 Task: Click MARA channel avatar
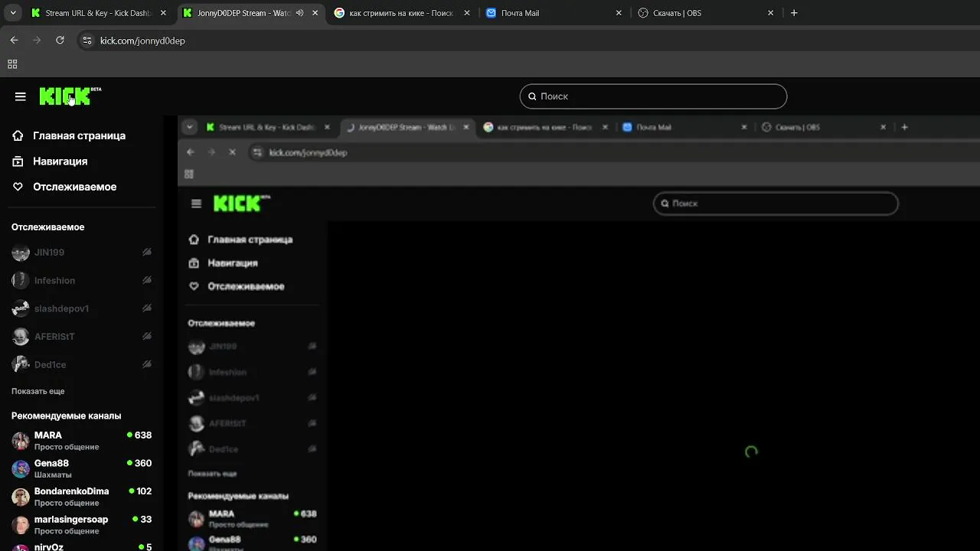[x=21, y=441]
